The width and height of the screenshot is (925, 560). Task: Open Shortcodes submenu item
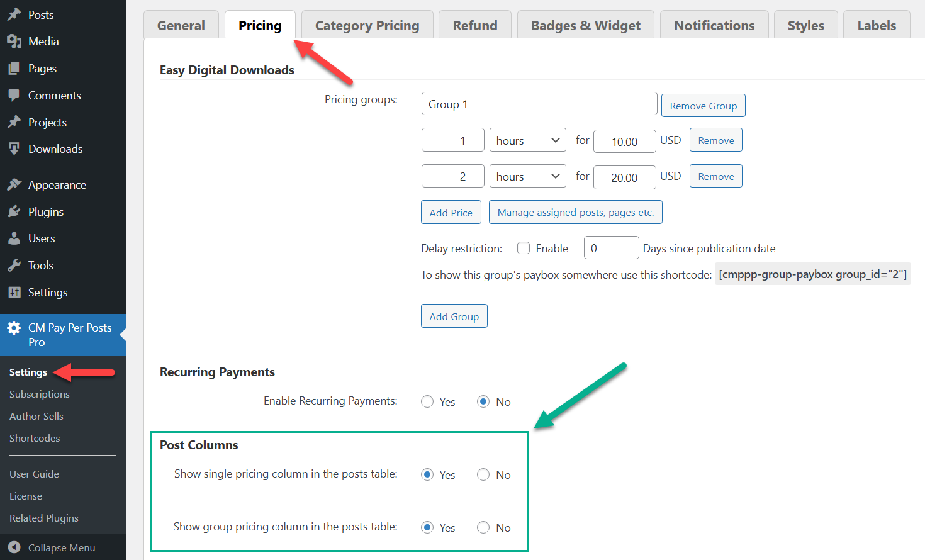(35, 439)
